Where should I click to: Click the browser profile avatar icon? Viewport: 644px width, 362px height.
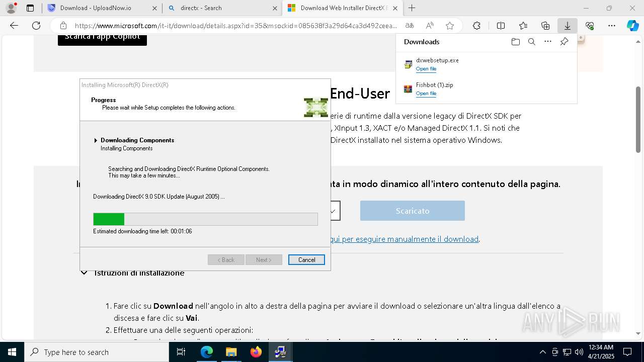(x=11, y=8)
